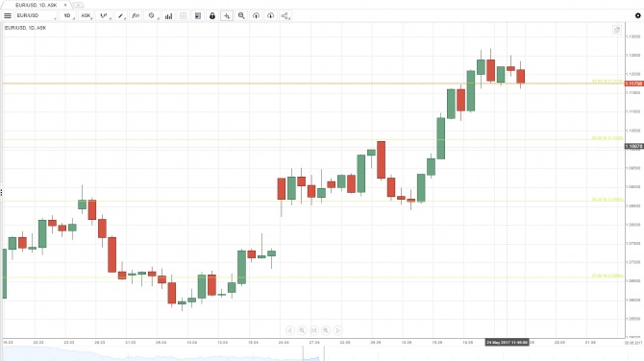This screenshot has width=644, height=361.
Task: Jump to latest candle button
Action: pos(313,330)
